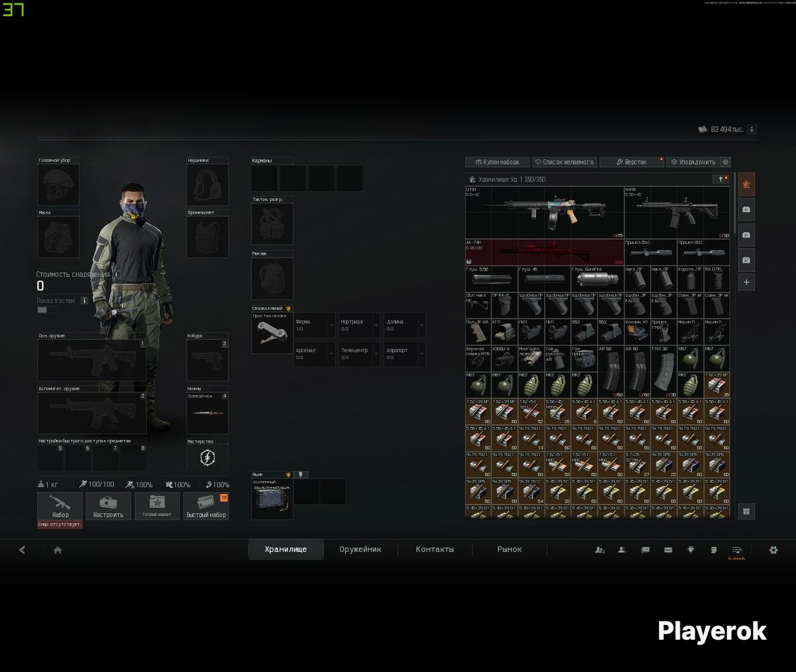Screen dimensions: 796x672
Task: Click the Настроить button
Action: click(108, 506)
